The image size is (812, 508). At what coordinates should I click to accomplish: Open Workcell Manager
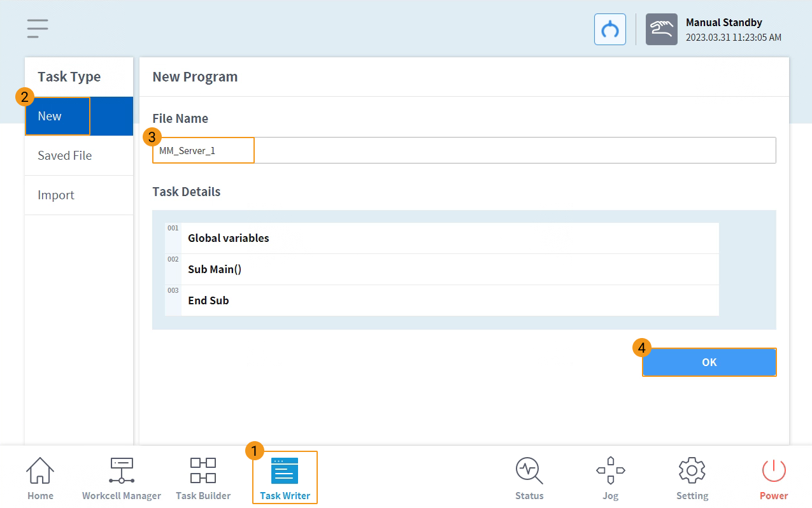coord(121,478)
